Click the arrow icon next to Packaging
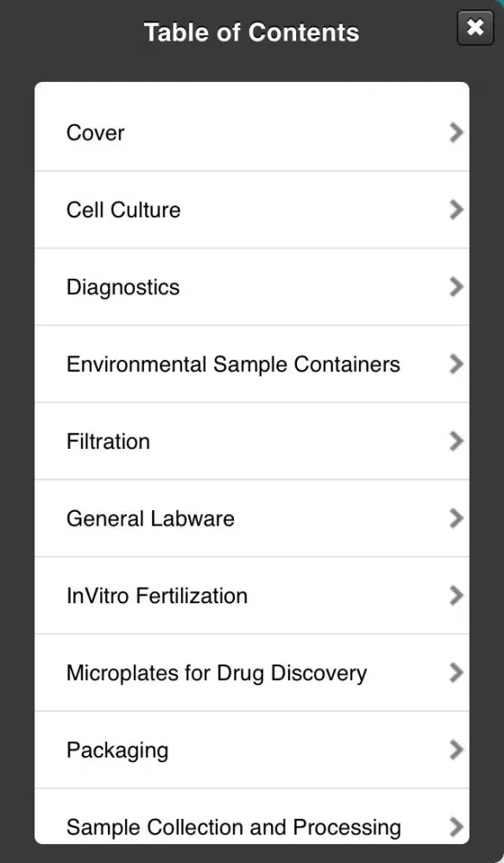 coord(457,750)
